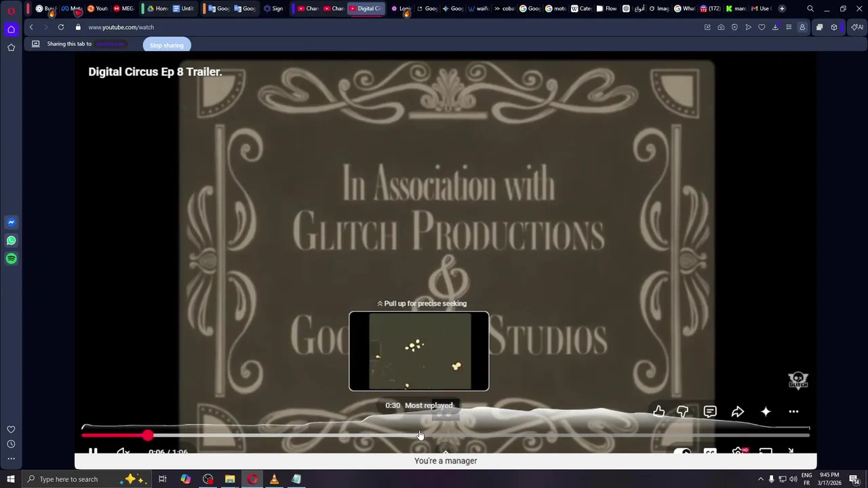Viewport: 868px width, 488px height.
Task: Dislike the video with thumbs-down icon
Action: point(683,411)
